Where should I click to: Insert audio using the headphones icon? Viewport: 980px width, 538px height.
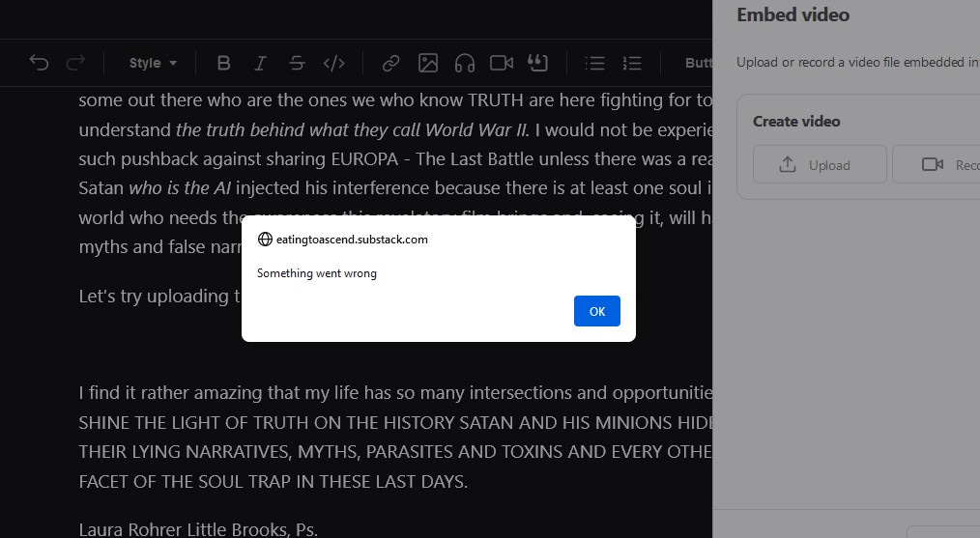click(x=465, y=63)
